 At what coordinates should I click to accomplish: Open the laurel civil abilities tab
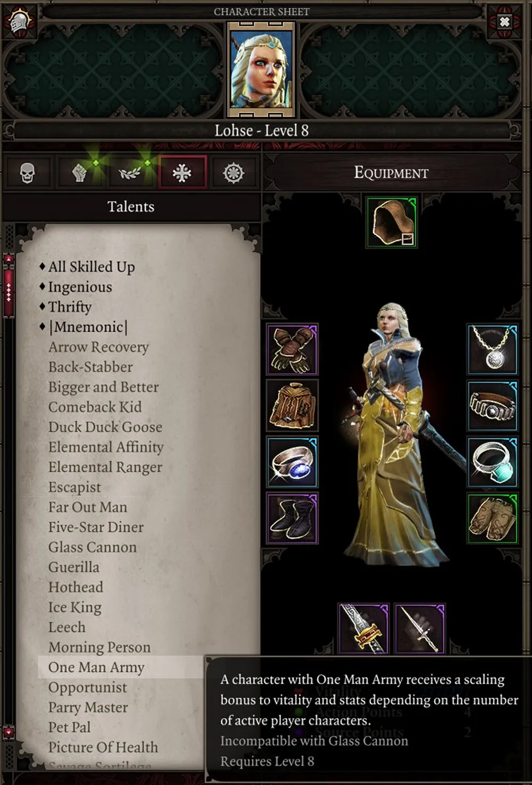pyautogui.click(x=130, y=173)
